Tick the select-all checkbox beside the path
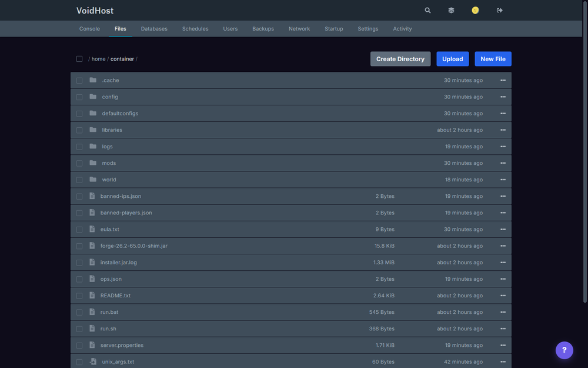 point(79,59)
